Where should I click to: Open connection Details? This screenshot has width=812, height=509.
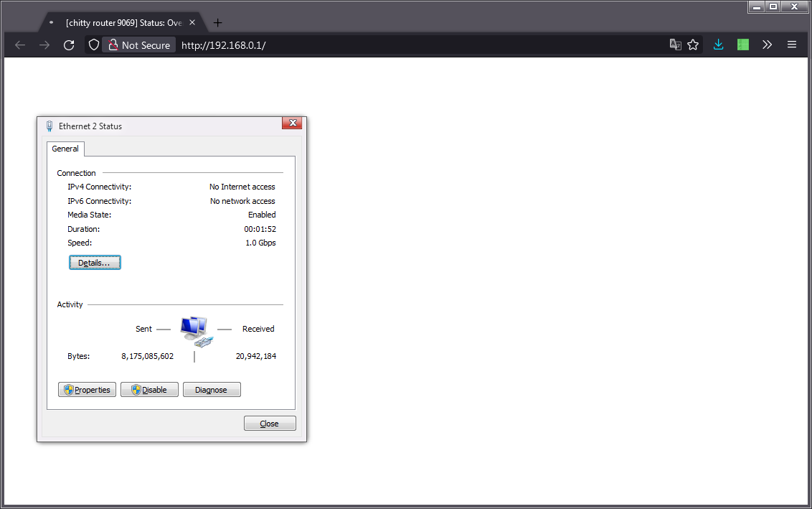(x=95, y=263)
